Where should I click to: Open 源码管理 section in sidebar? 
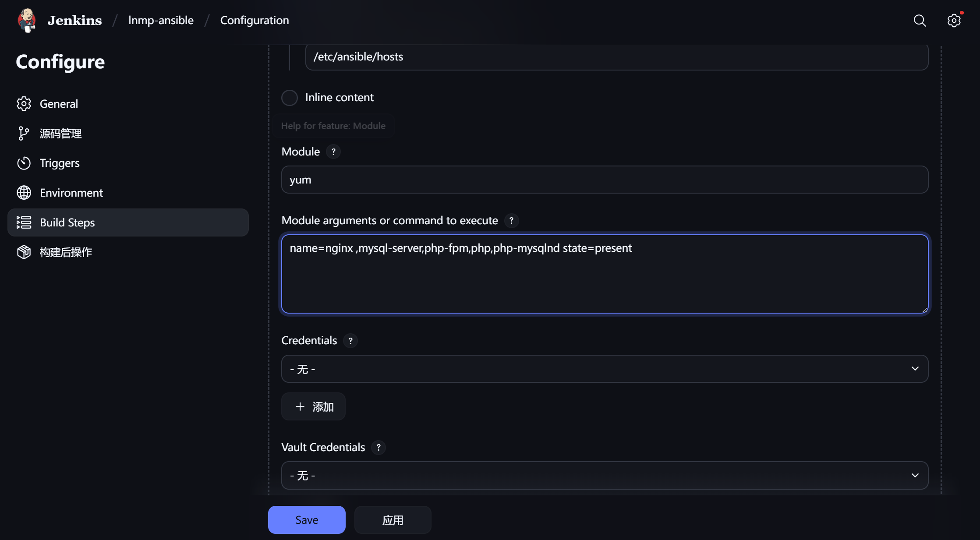click(60, 134)
